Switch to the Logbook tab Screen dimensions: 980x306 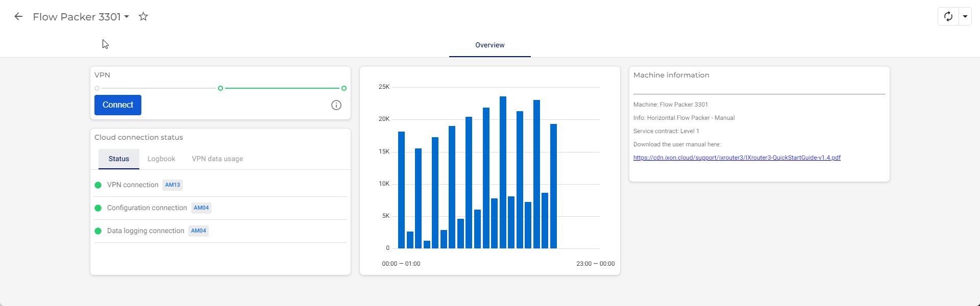pos(161,159)
